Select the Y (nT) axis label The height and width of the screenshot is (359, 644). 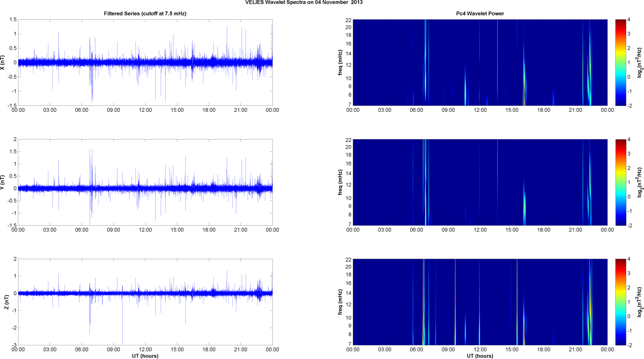tap(3, 182)
